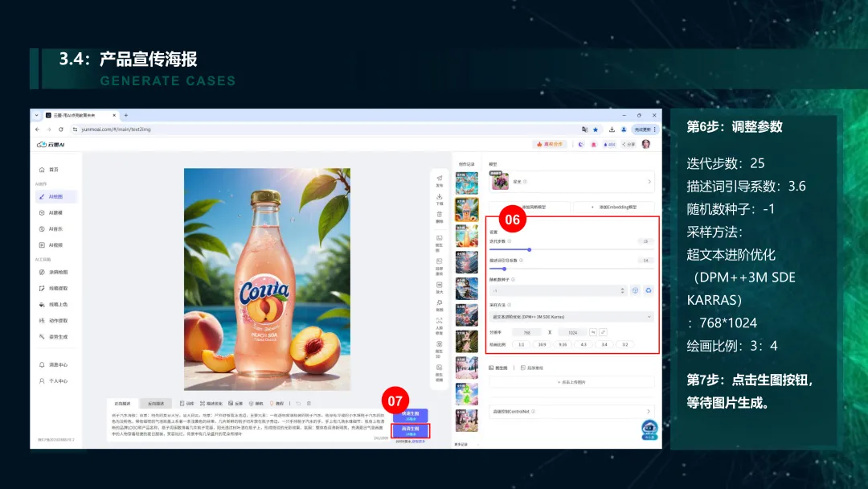Click the 高清生图 HD generate button
The height and width of the screenshot is (489, 868).
pyautogui.click(x=410, y=430)
